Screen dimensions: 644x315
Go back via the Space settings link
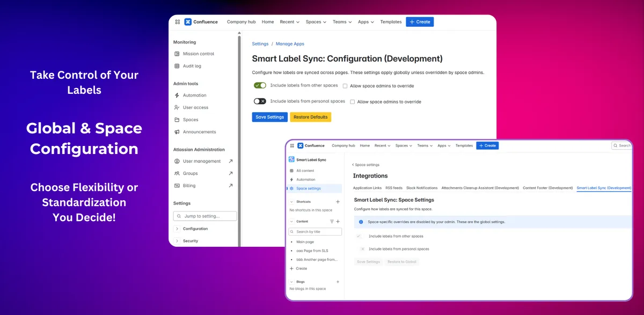click(x=366, y=165)
